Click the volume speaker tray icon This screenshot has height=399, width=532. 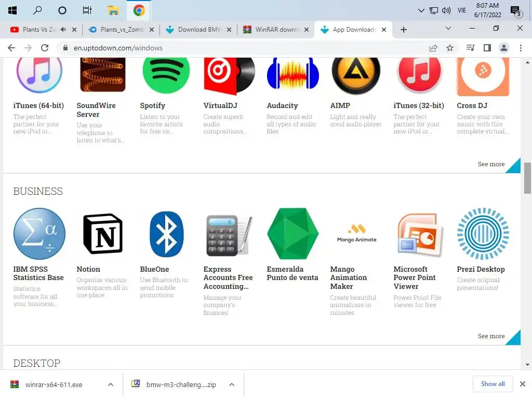click(446, 10)
